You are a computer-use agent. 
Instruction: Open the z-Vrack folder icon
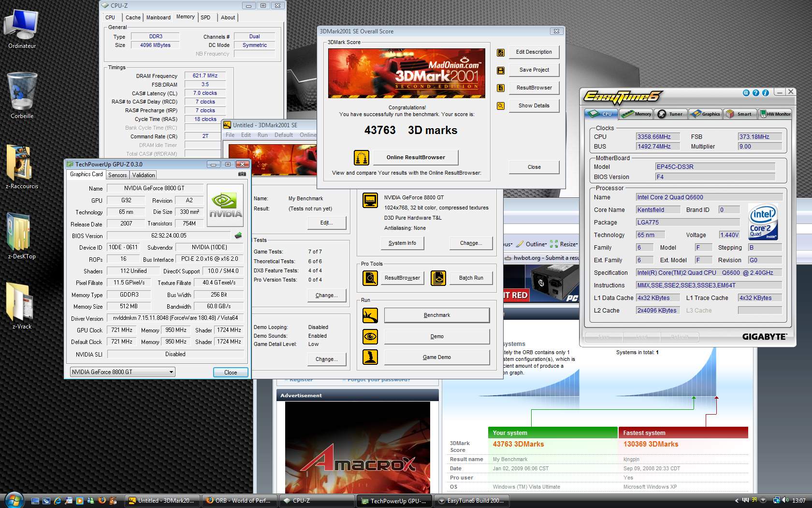pos(22,306)
